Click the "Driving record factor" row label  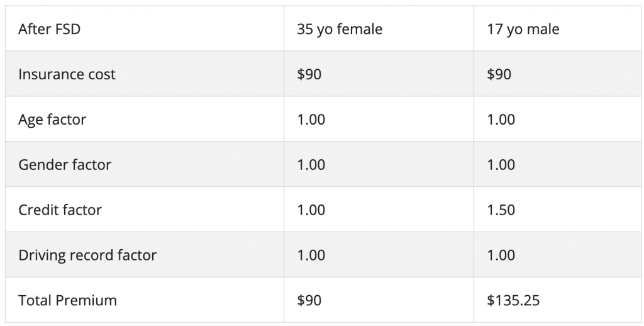[87, 256]
